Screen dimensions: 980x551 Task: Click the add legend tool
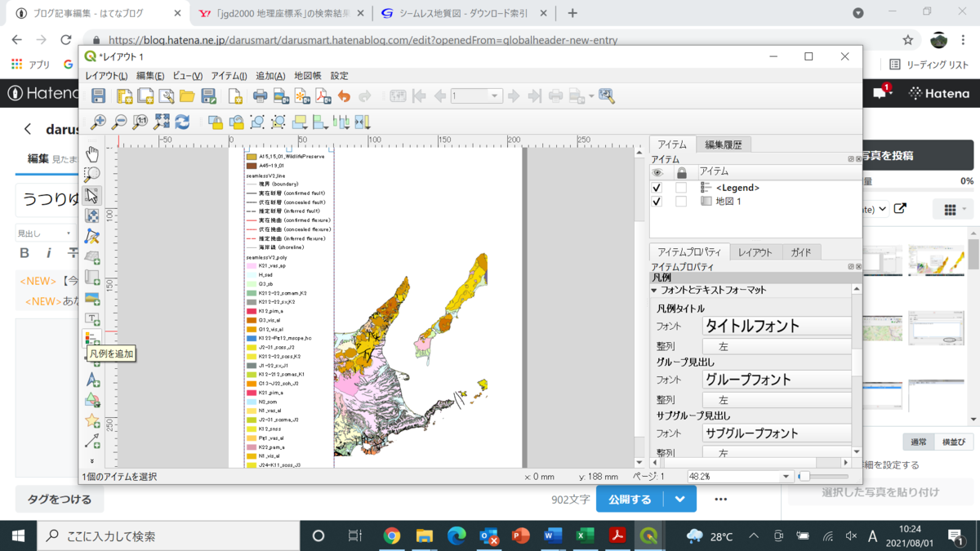point(92,339)
